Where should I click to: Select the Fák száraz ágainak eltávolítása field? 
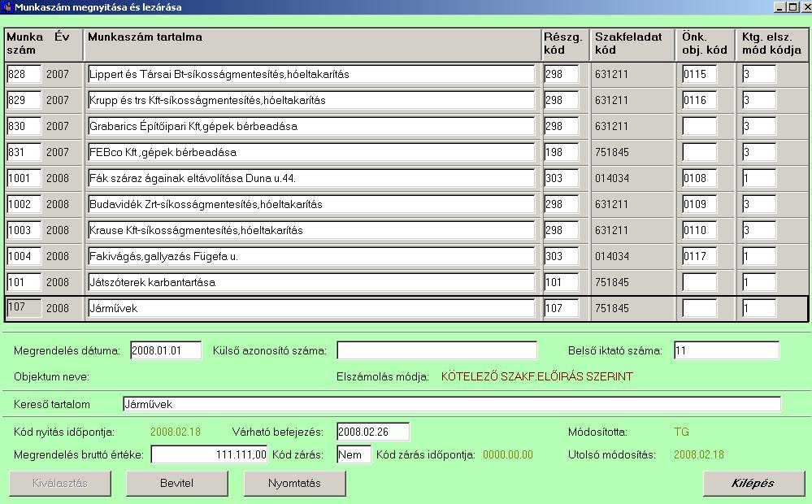(311, 178)
